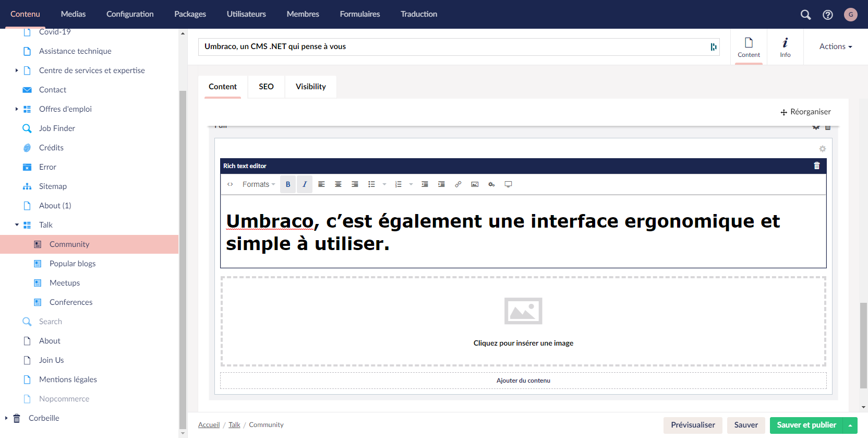Open global search magnifier in header

(x=806, y=15)
